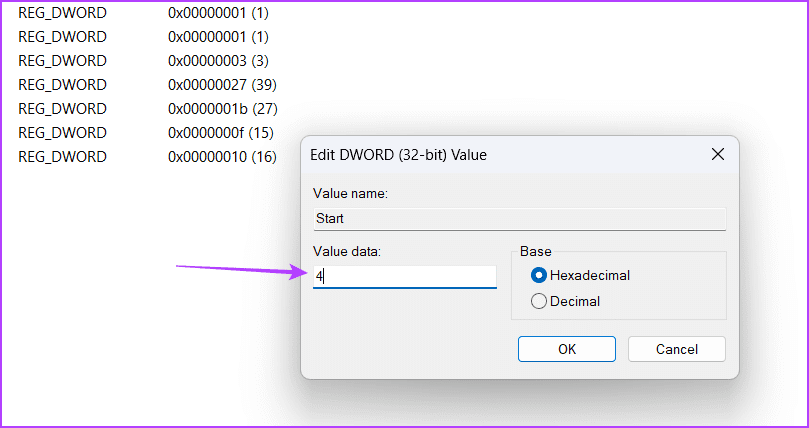
Task: Select the value 0x00000010 (16)
Action: point(222,156)
